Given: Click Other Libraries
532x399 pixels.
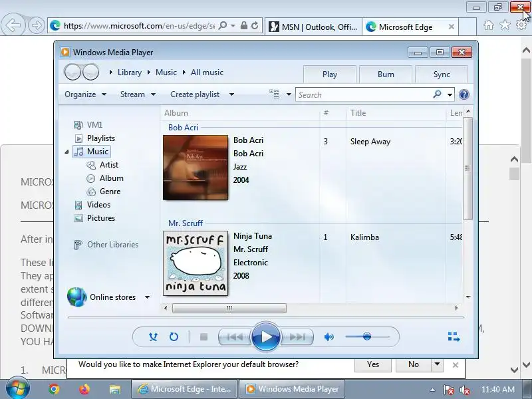Looking at the screenshot, I should 106,244.
